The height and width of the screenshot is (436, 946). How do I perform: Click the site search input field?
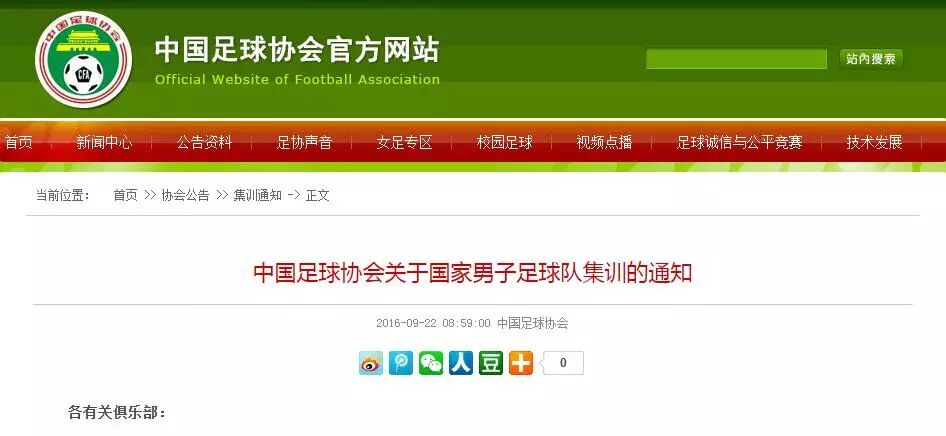tap(736, 59)
